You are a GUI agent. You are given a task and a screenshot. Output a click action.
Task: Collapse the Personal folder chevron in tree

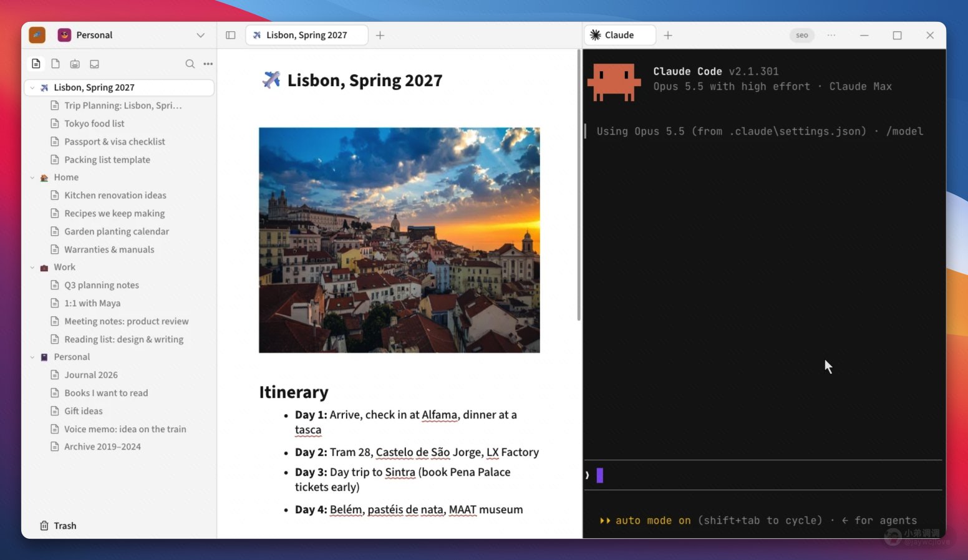pyautogui.click(x=32, y=357)
